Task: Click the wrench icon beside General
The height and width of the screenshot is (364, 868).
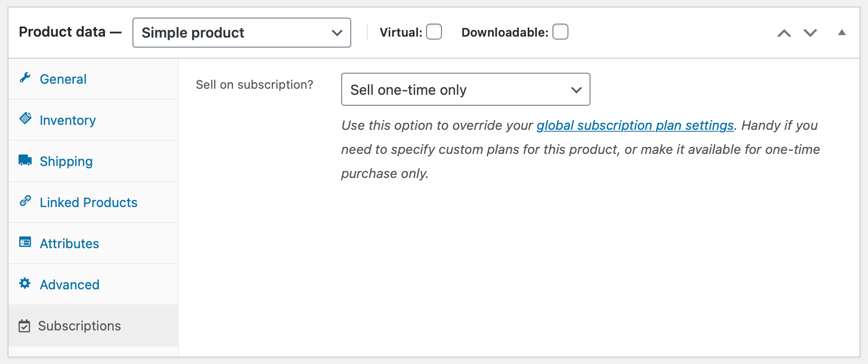Action: pyautogui.click(x=25, y=78)
